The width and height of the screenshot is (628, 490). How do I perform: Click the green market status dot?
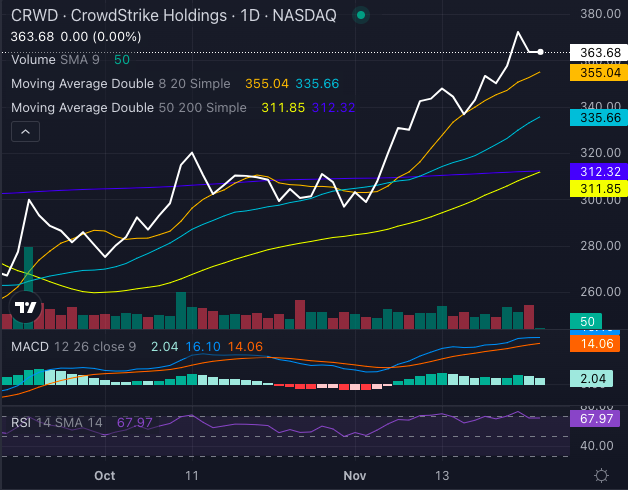(361, 15)
